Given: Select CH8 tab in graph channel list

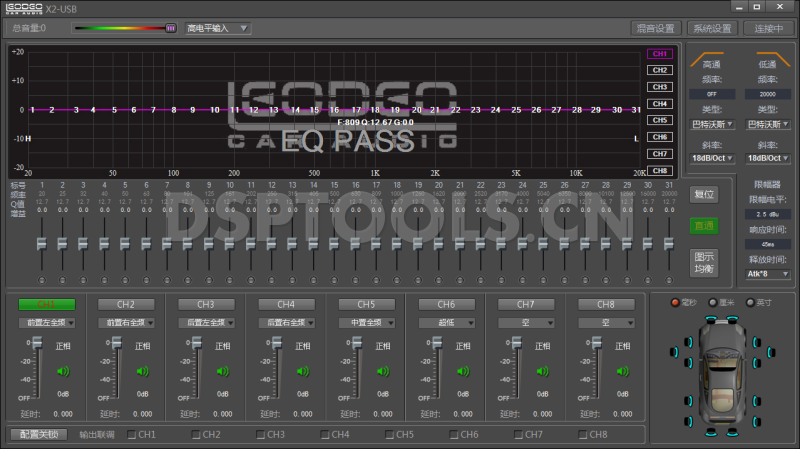Looking at the screenshot, I should 660,170.
